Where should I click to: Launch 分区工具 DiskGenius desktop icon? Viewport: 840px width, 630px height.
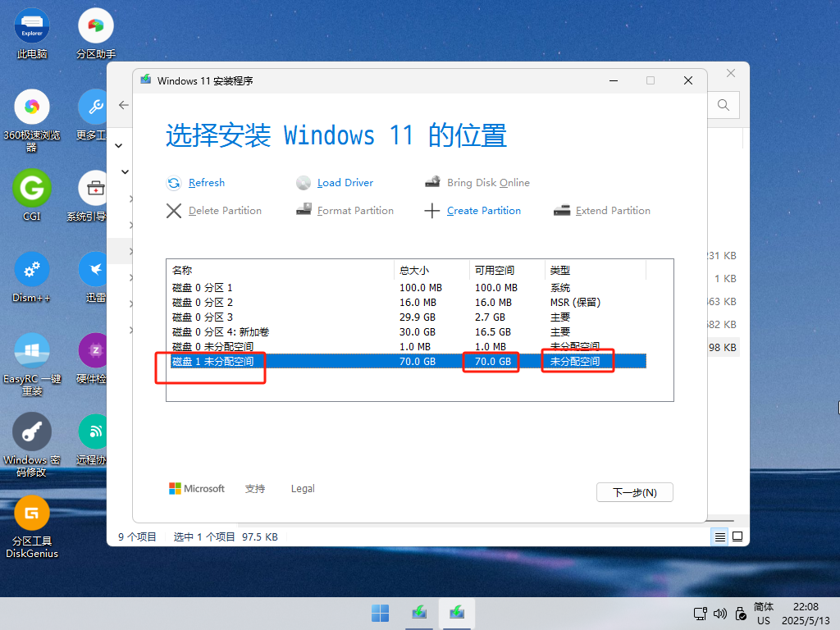tap(32, 527)
